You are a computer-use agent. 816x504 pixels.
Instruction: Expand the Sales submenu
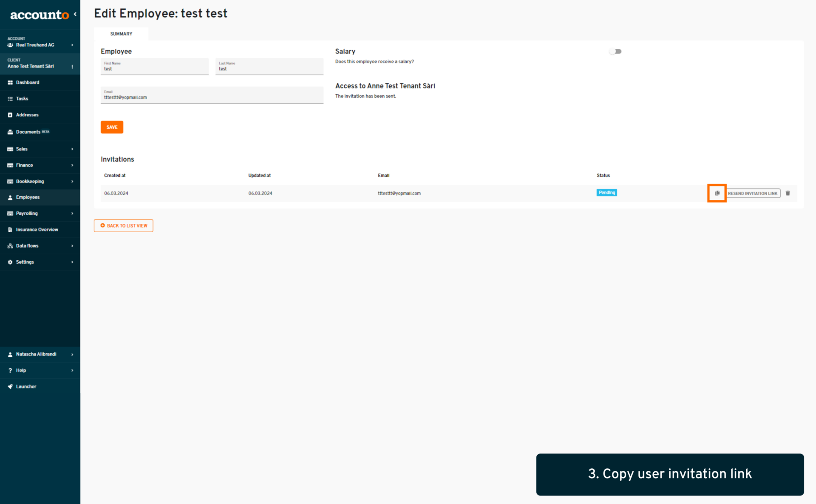pos(72,149)
